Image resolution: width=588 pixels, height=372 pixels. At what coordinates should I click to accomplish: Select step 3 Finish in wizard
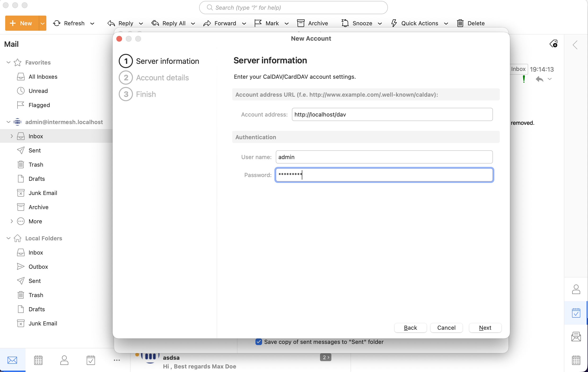[x=145, y=94]
